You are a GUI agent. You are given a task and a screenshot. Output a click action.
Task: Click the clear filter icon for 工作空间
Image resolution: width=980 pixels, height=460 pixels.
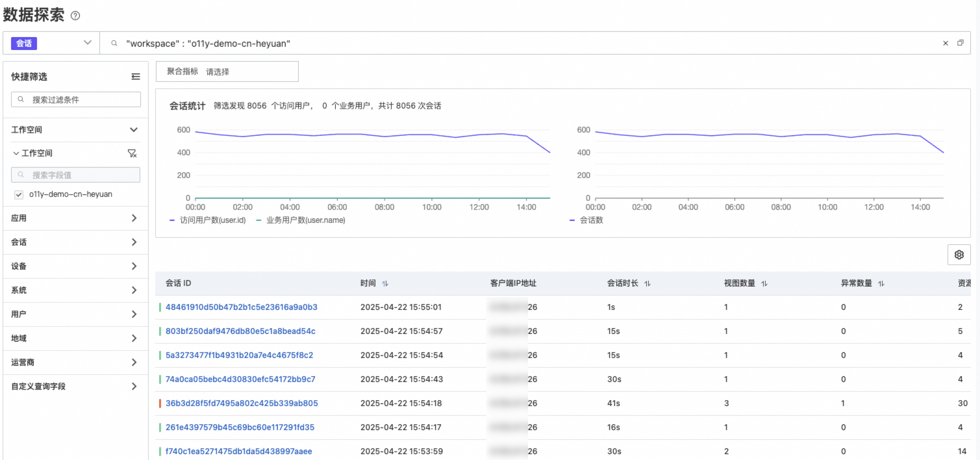[132, 153]
